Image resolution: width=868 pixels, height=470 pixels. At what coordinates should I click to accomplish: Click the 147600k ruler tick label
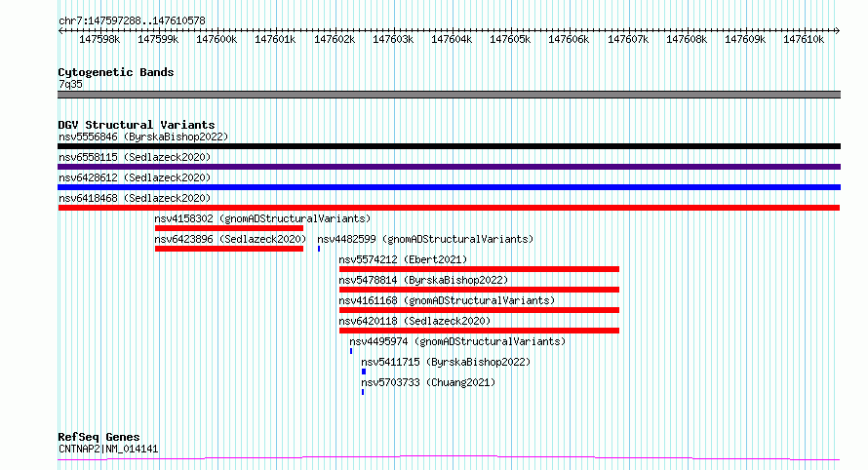pyautogui.click(x=217, y=40)
